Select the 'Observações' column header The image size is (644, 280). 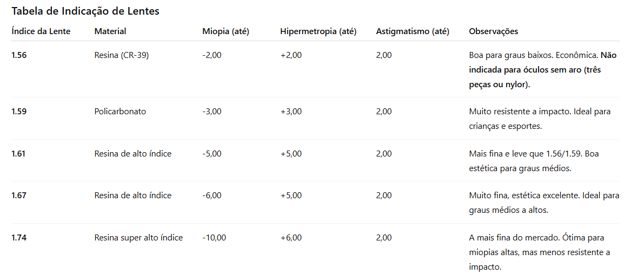tap(493, 31)
